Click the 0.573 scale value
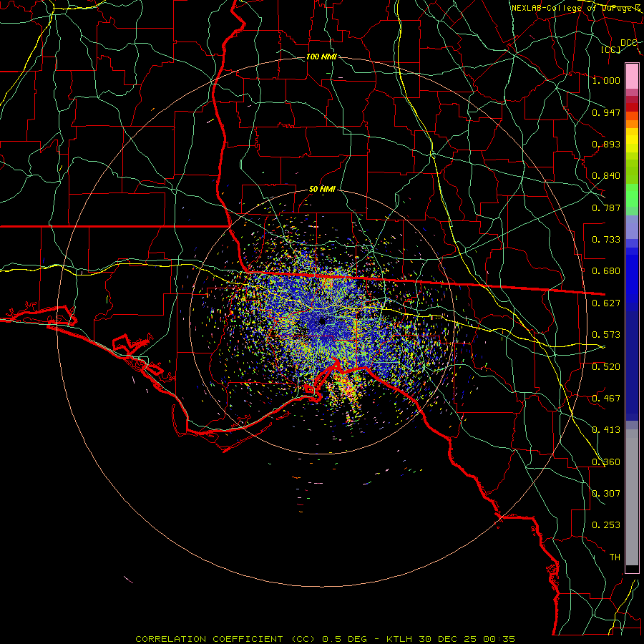Screen dimensions: 644x644 (x=606, y=335)
